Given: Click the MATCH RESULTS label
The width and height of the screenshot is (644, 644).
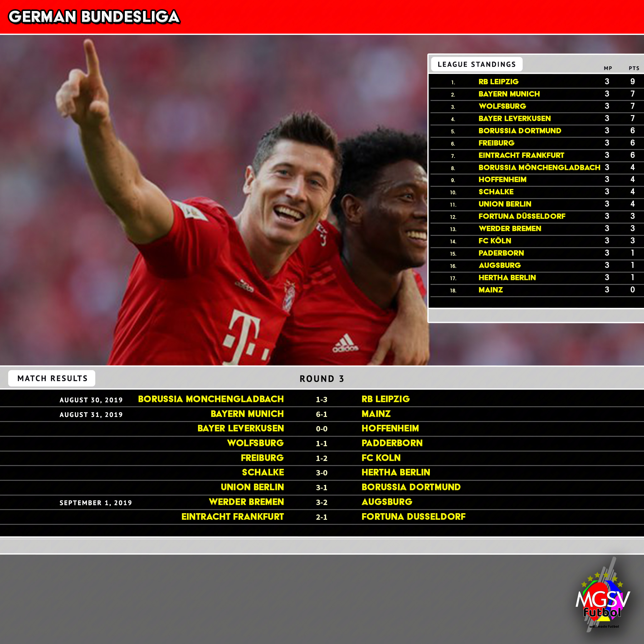Looking at the screenshot, I should coord(52,378).
